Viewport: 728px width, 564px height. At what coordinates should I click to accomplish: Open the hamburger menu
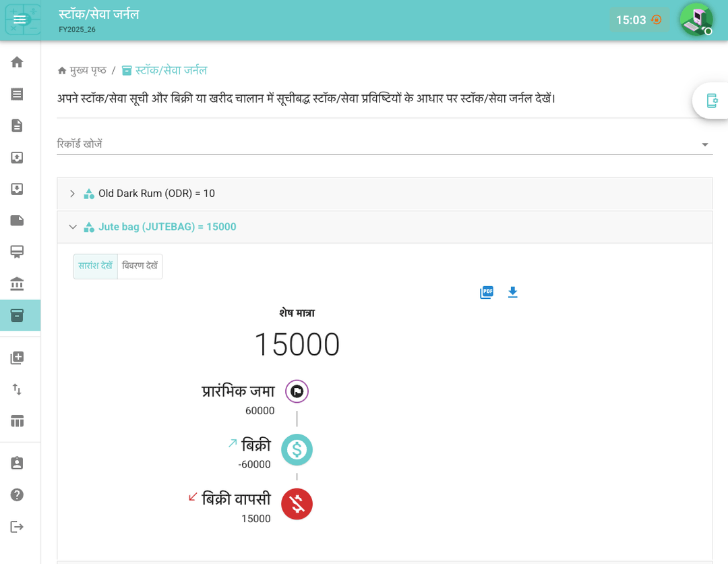(20, 20)
